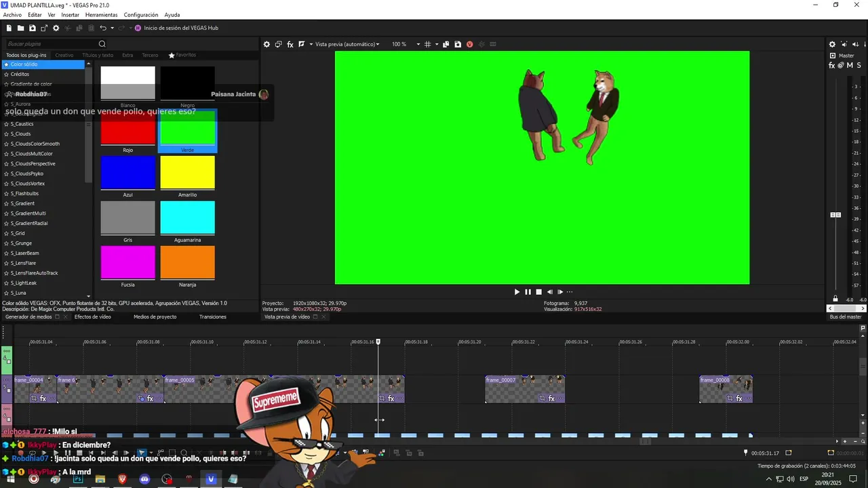The height and width of the screenshot is (488, 868).
Task: Open Master bus FX button
Action: tap(832, 65)
